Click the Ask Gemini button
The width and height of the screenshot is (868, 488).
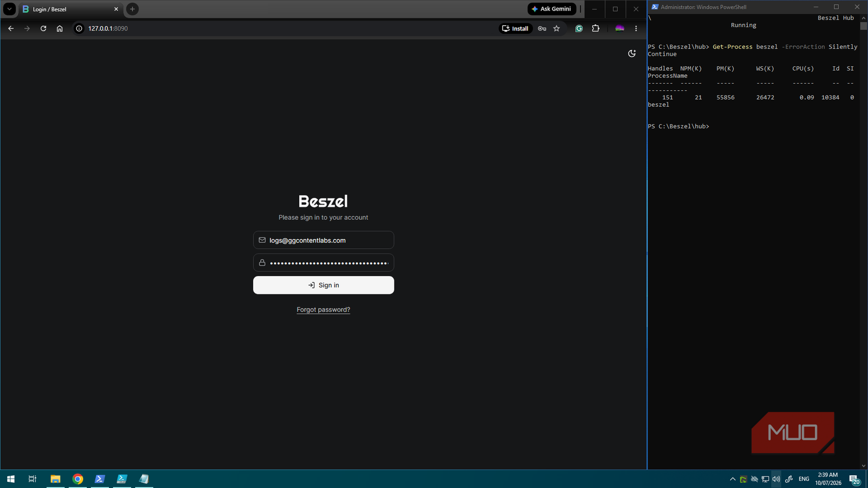[551, 9]
